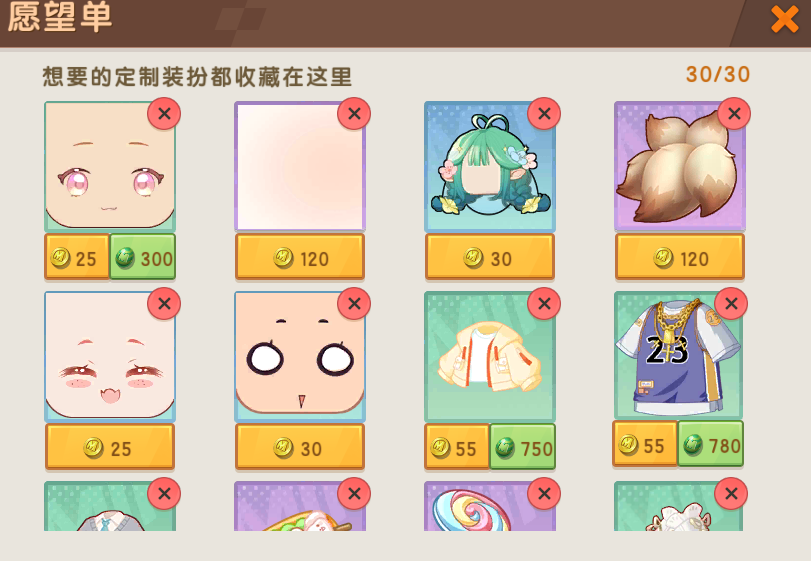The height and width of the screenshot is (561, 811).
Task: Select the basketball jersey thumbnail
Action: [678, 355]
